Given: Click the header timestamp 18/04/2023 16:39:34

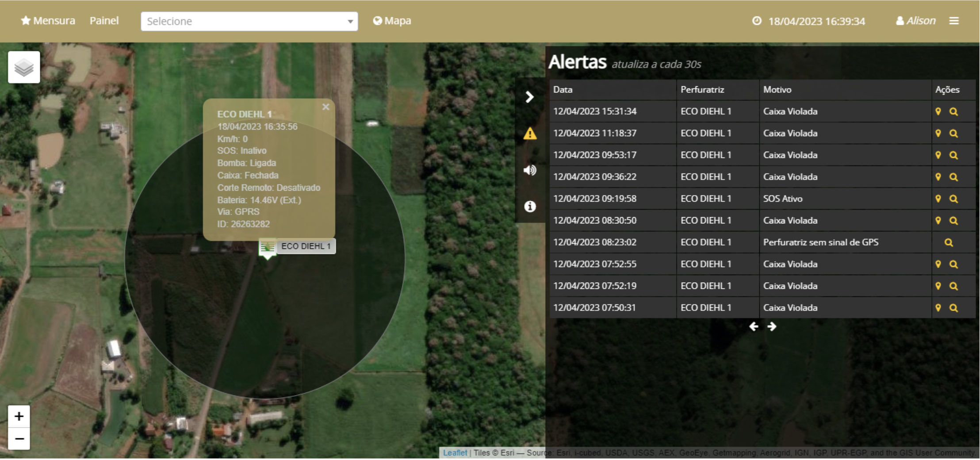Looking at the screenshot, I should 817,21.
